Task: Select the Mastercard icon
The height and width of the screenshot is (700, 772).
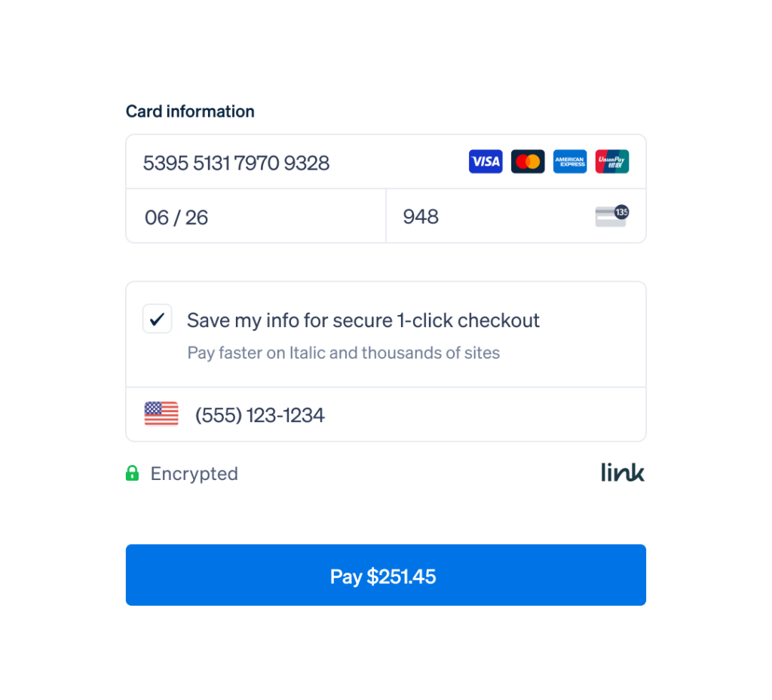Action: click(x=527, y=161)
